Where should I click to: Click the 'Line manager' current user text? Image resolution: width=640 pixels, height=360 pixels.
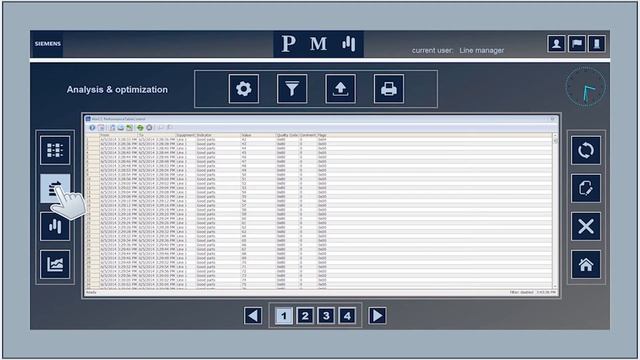tap(482, 51)
